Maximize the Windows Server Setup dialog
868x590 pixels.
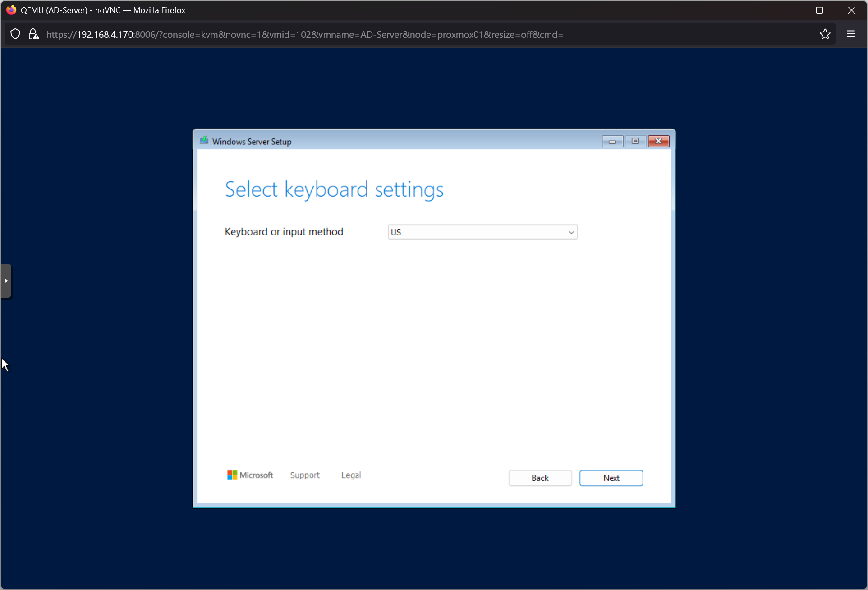point(635,141)
